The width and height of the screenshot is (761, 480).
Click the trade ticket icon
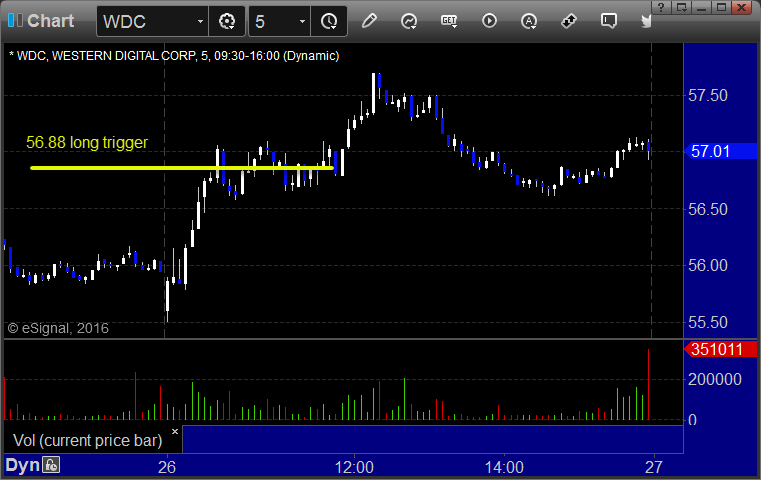click(569, 21)
